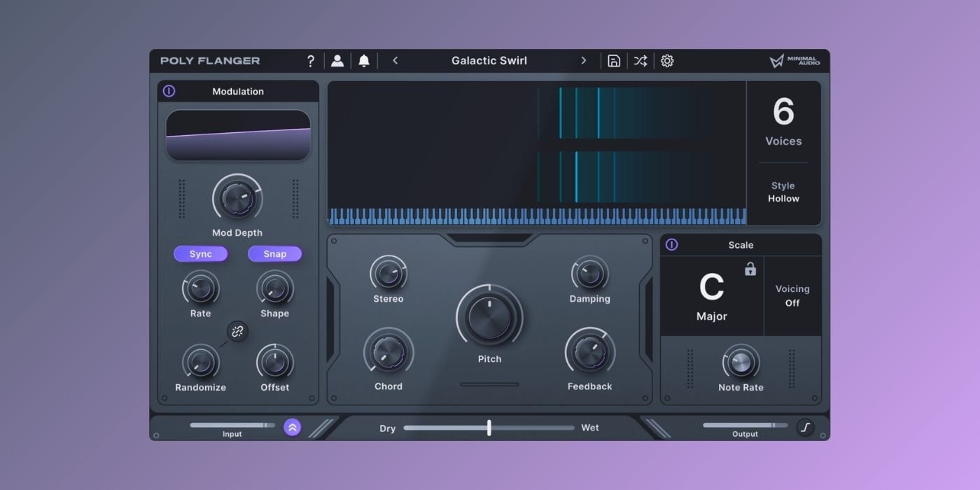Go to the previous preset with left chevron
The height and width of the screenshot is (490, 980).
(x=395, y=61)
